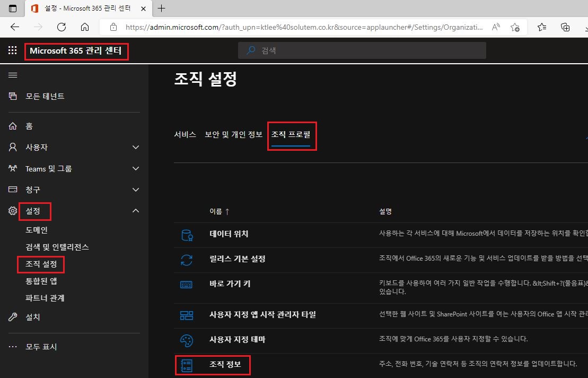Switch to the 서비스 tab
Screen dimensions: 588x378
185,134
